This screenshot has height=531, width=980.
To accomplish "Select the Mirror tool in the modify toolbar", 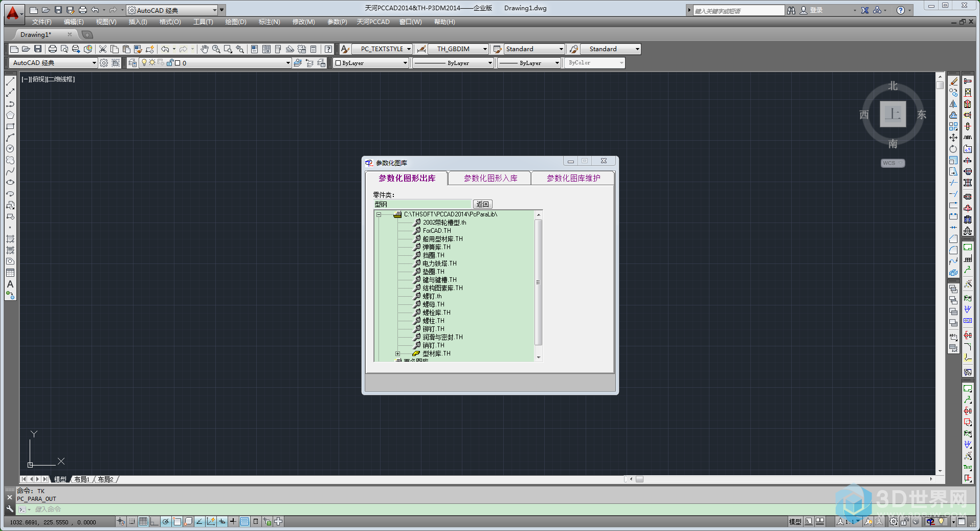I will (x=954, y=104).
